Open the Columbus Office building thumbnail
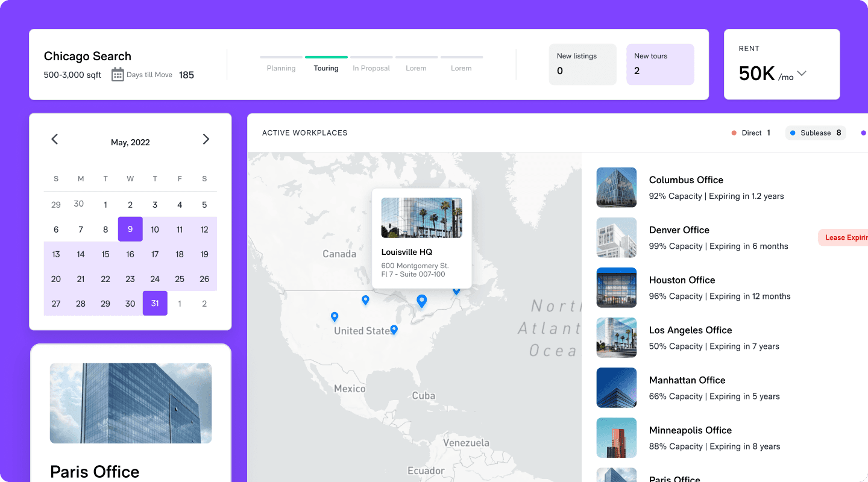The width and height of the screenshot is (868, 482). 617,187
